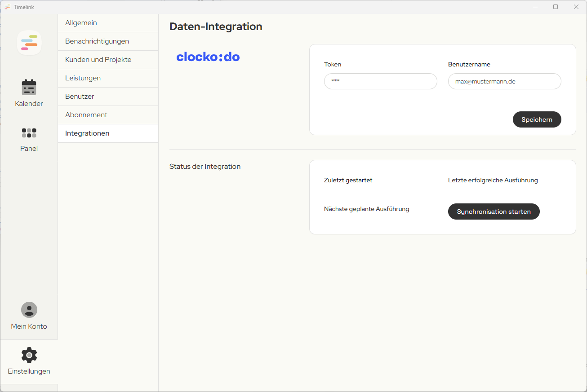587x392 pixels.
Task: Click the Token field label
Action: tap(333, 64)
